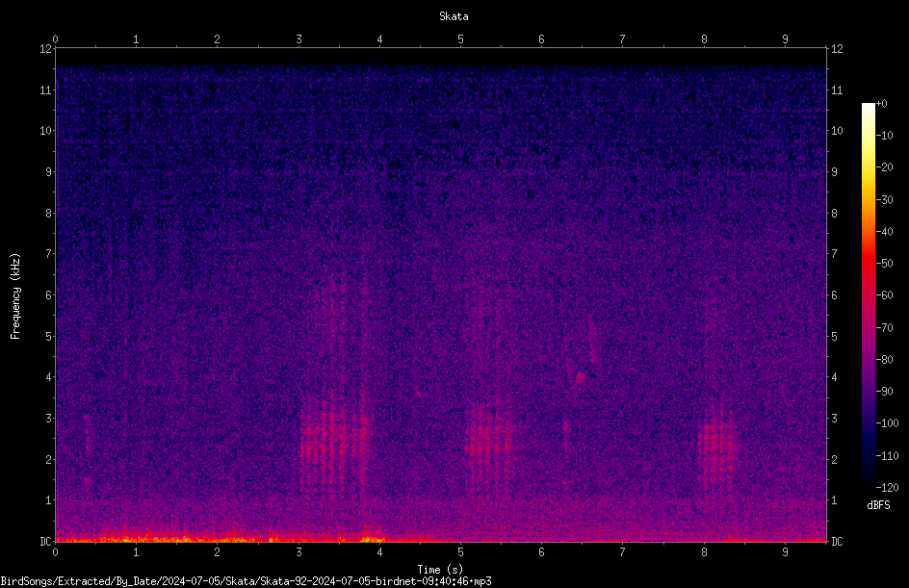Click the '9' tick on the top time axis

click(785, 39)
